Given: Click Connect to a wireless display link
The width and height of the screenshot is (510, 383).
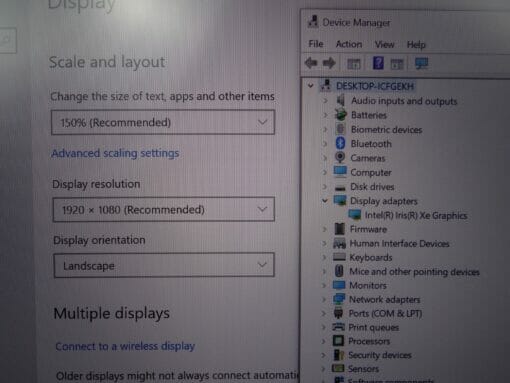Looking at the screenshot, I should (x=125, y=346).
